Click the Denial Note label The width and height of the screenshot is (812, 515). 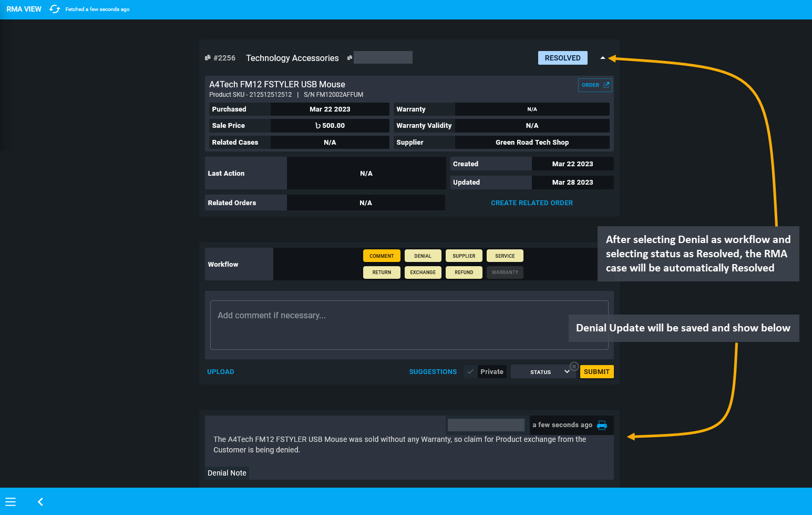pos(227,473)
